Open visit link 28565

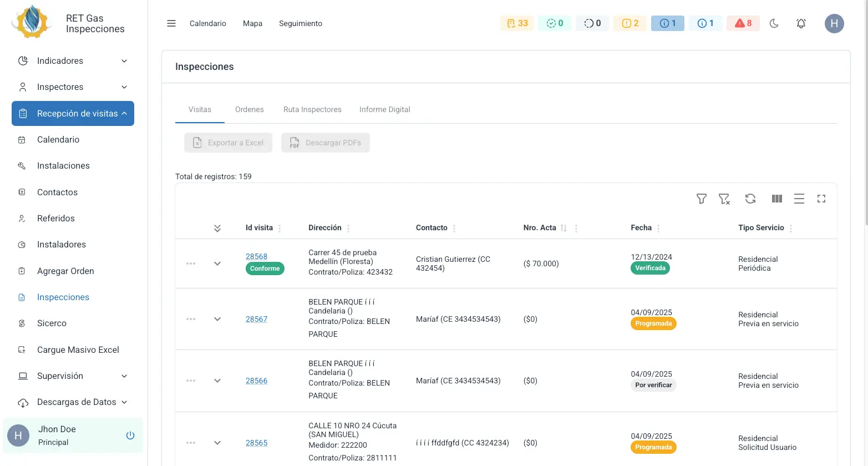(x=256, y=443)
